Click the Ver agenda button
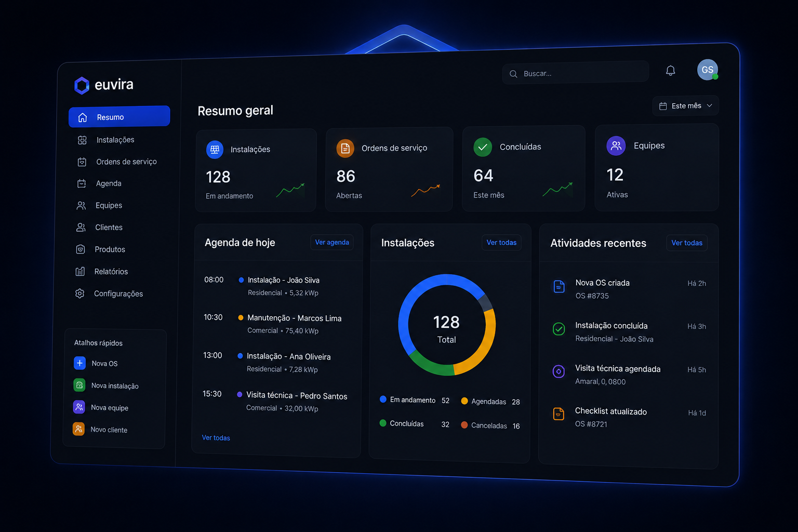Screen dimensions: 798x532 (x=332, y=242)
